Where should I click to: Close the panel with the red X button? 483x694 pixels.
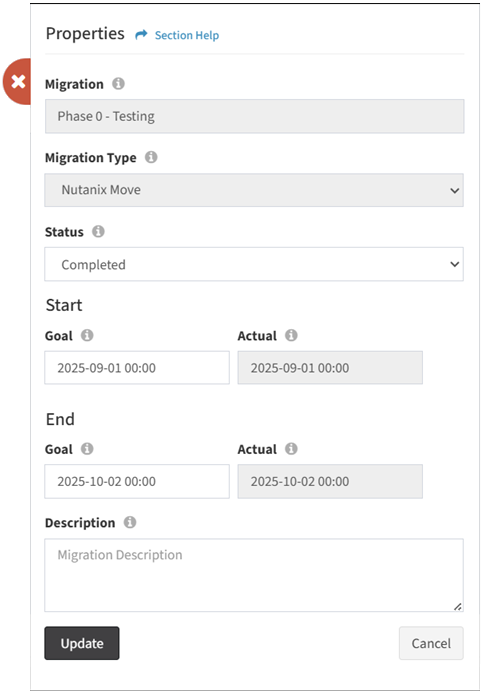tap(17, 81)
